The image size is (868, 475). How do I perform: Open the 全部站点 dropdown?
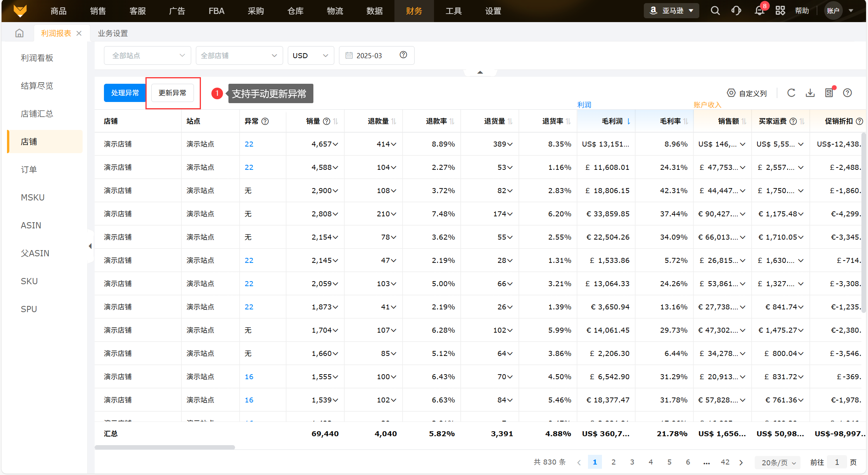(x=147, y=55)
